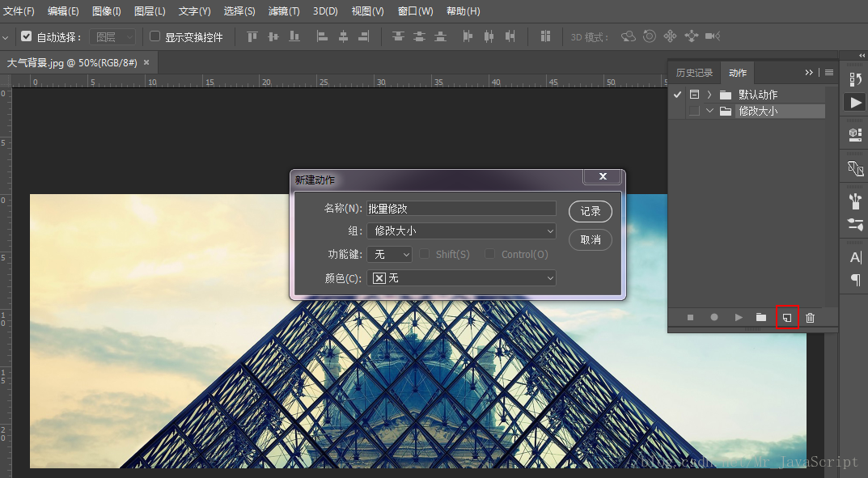
Task: Toggle the dialog box icon for 默认动作
Action: click(694, 95)
